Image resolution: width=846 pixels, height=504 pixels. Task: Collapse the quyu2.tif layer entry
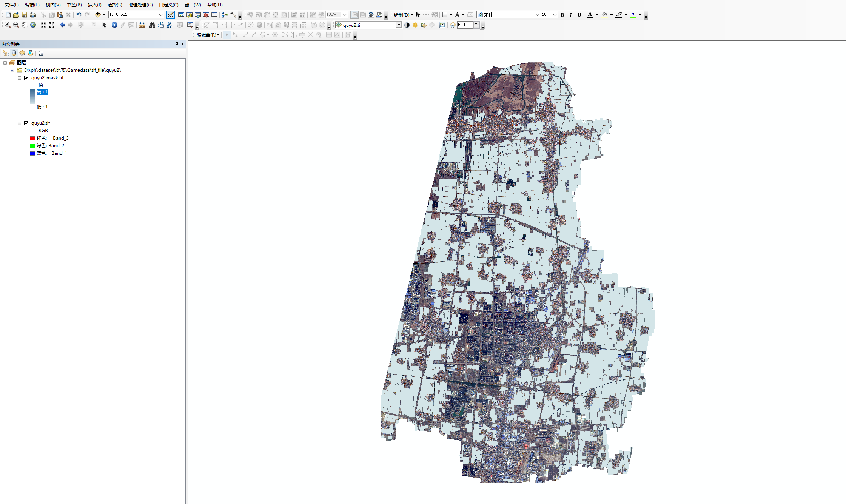pos(19,123)
